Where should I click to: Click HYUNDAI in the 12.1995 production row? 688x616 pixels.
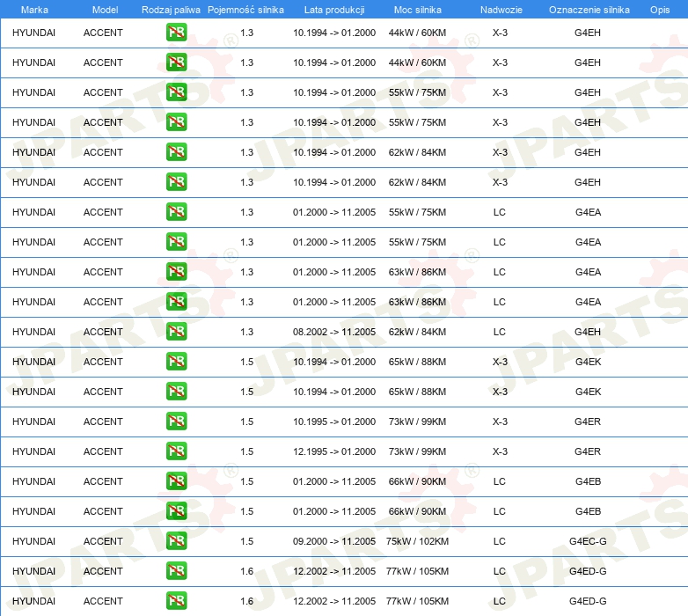click(33, 451)
